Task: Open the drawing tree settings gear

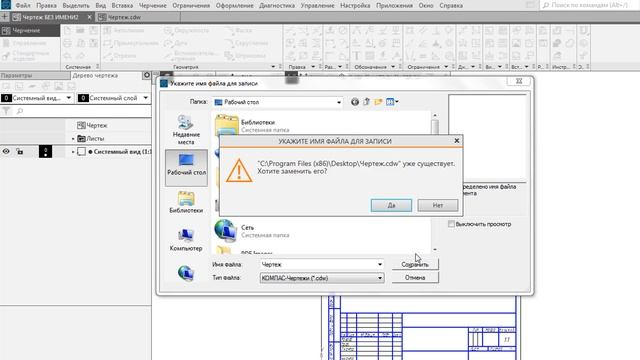Action: tap(147, 75)
